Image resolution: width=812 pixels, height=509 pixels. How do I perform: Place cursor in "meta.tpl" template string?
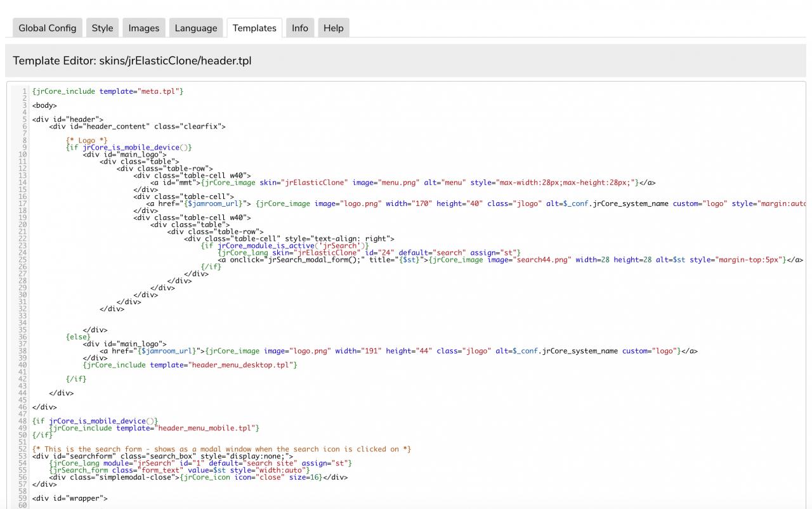coord(159,92)
